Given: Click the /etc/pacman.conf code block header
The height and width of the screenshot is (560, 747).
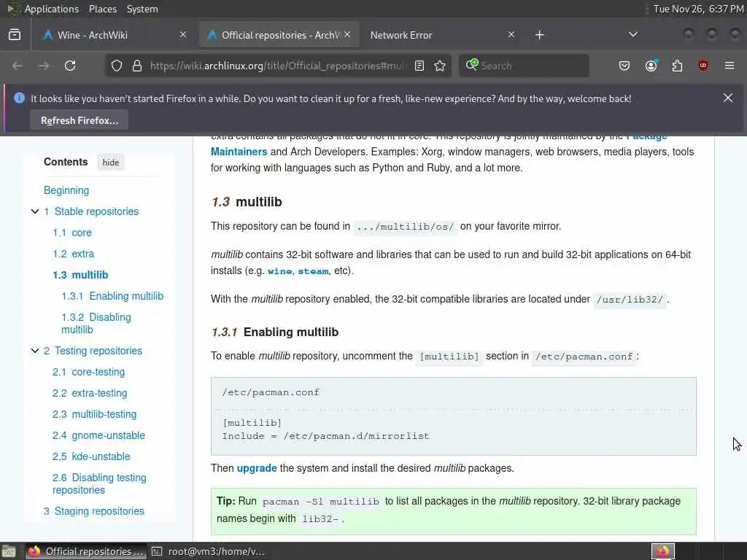Looking at the screenshot, I should (x=271, y=392).
